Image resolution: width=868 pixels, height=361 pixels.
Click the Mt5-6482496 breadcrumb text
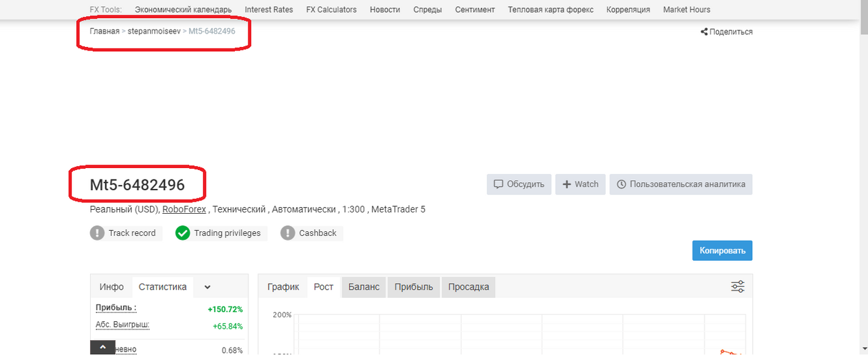212,32
